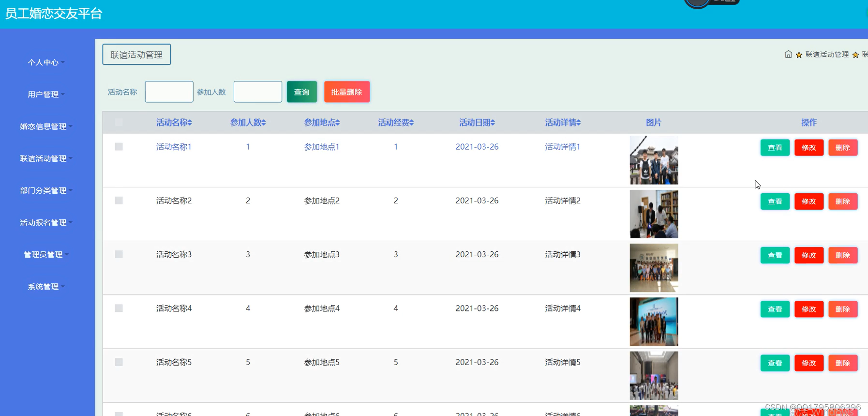Image resolution: width=868 pixels, height=416 pixels.
Task: Check the box for 活动名称4 row
Action: [x=119, y=308]
